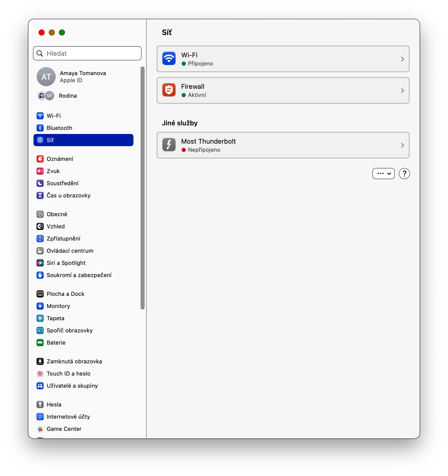Click the Spořič obrazovky icon
Image resolution: width=448 pixels, height=476 pixels.
click(40, 330)
